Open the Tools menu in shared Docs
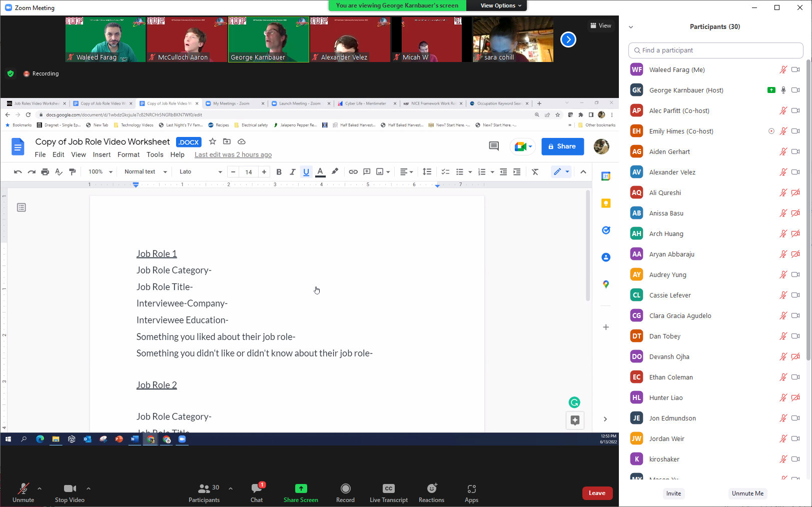Viewport: 812px width, 507px height. coord(155,155)
